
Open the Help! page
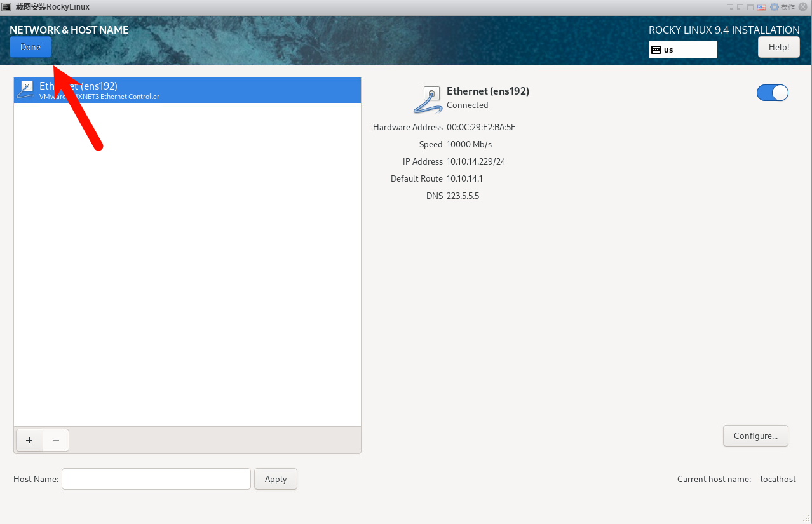(778, 47)
